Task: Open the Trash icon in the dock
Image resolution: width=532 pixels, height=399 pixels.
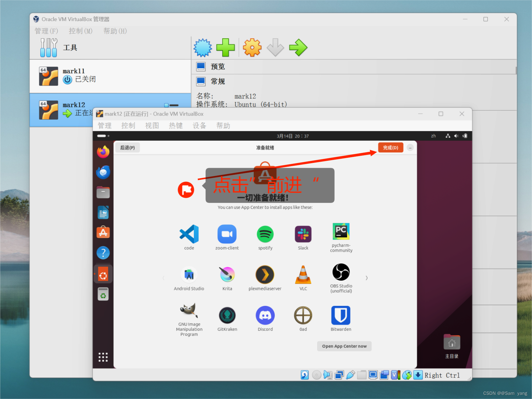Action: pyautogui.click(x=103, y=294)
